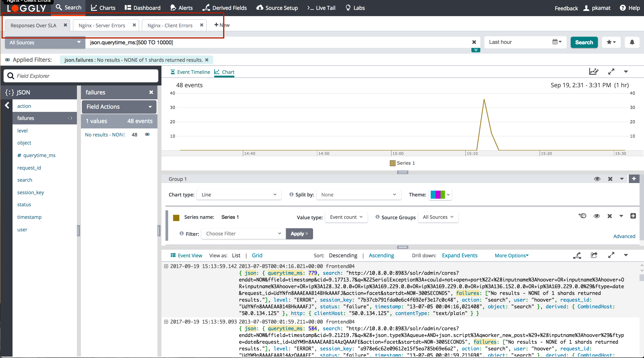Open the Dashboard menu item

pos(142,8)
